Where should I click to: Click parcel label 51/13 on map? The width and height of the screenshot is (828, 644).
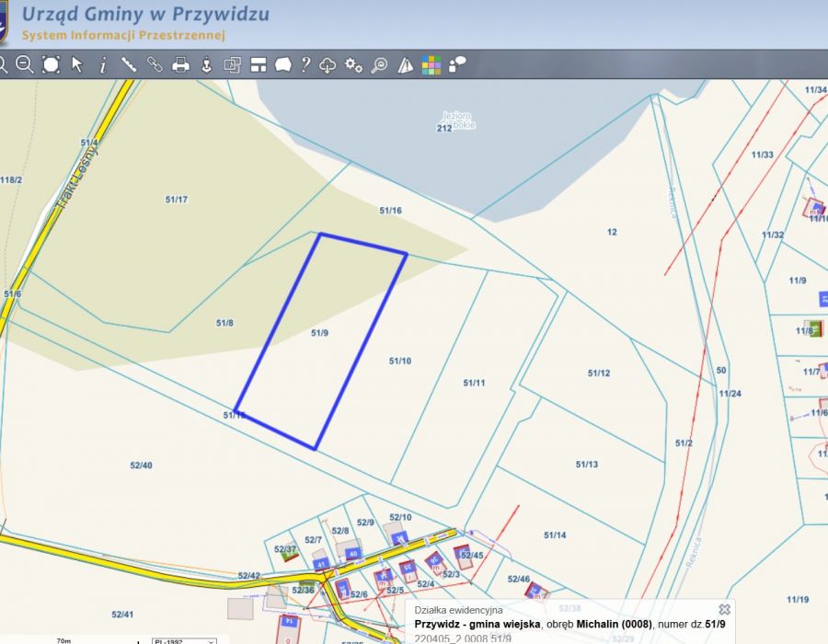(587, 465)
